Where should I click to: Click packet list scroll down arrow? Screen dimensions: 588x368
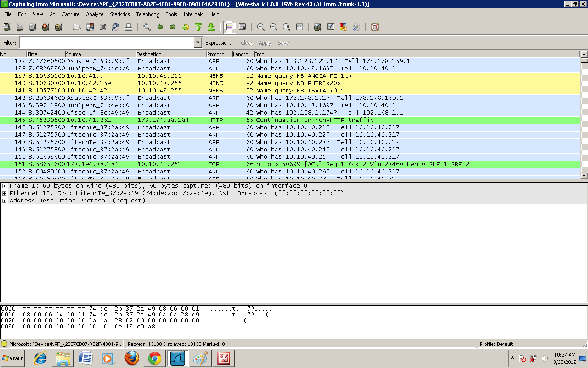[584, 175]
